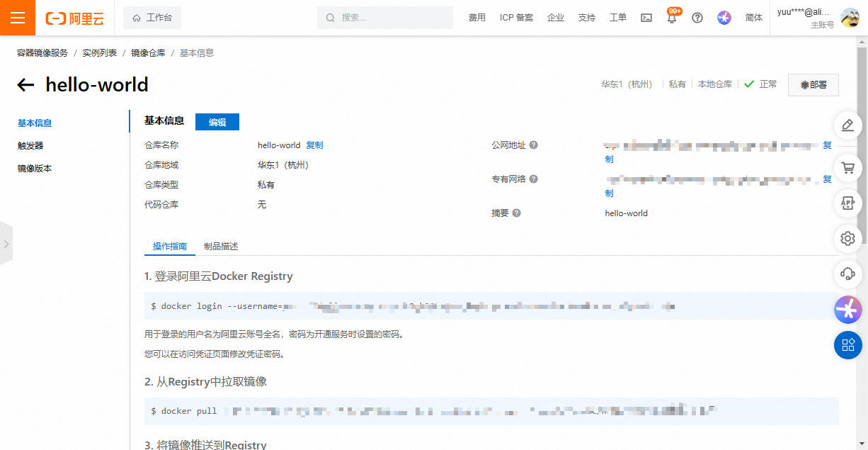The image size is (868, 450).
Task: Copy the repository name hello-world
Action: [x=314, y=145]
